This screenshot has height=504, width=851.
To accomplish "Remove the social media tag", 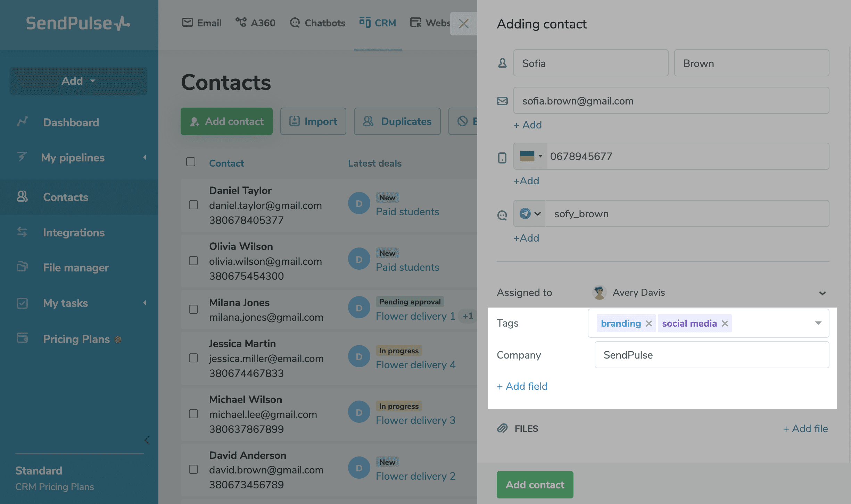I will [725, 324].
